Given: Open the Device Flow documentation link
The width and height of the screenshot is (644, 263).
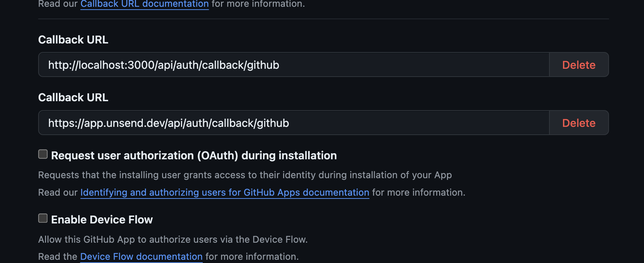Looking at the screenshot, I should pyautogui.click(x=141, y=257).
